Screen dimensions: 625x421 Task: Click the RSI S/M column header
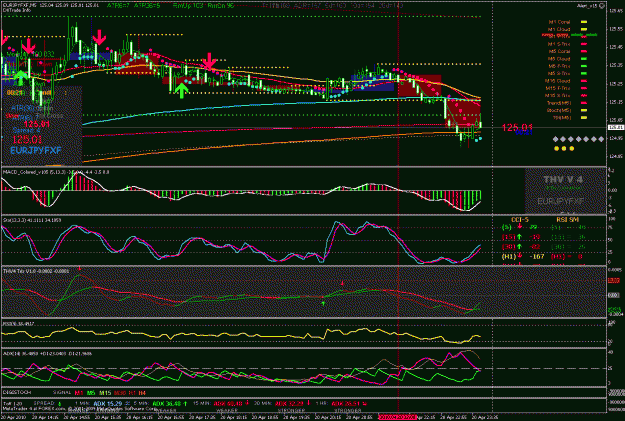[568, 220]
